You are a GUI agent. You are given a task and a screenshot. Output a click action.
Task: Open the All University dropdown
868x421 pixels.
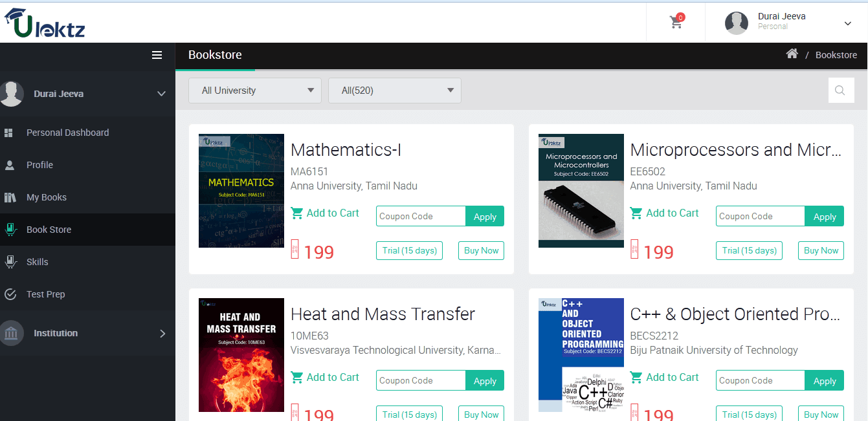254,91
